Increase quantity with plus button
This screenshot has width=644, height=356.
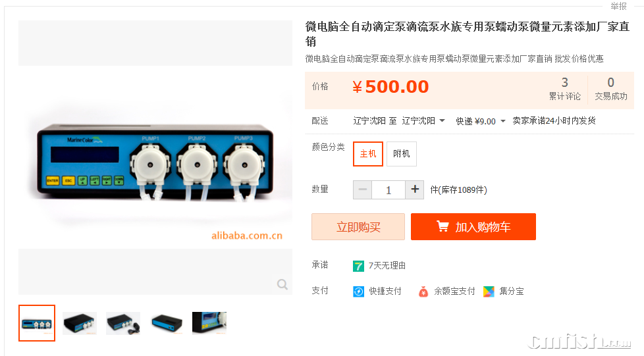(415, 190)
